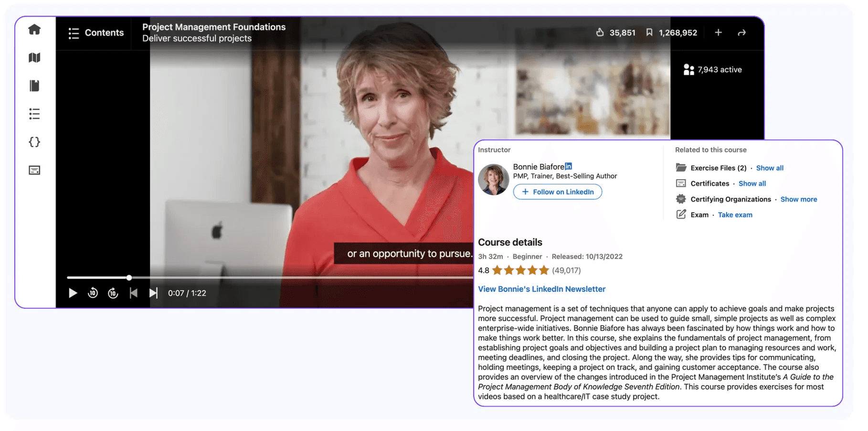The height and width of the screenshot is (431, 868).
Task: Show more certifying organizations
Action: point(799,199)
